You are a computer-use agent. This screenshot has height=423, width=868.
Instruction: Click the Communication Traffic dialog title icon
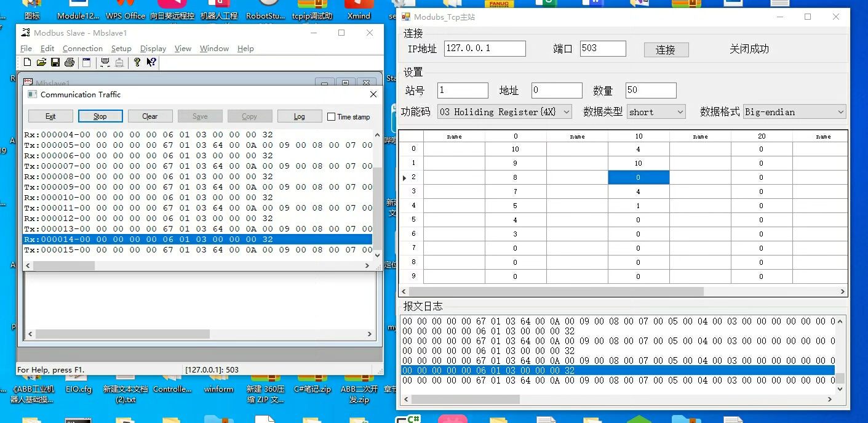(33, 94)
